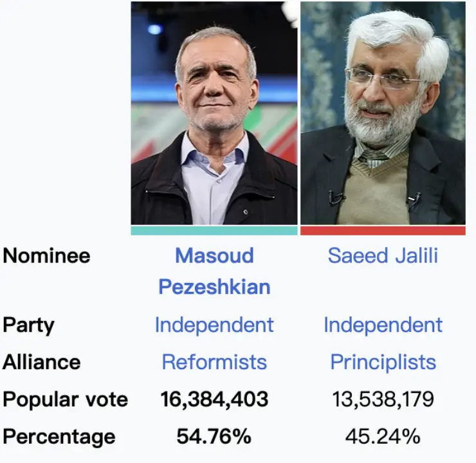Click the 54.76% percentage value
The height and width of the screenshot is (463, 476).
(214, 437)
